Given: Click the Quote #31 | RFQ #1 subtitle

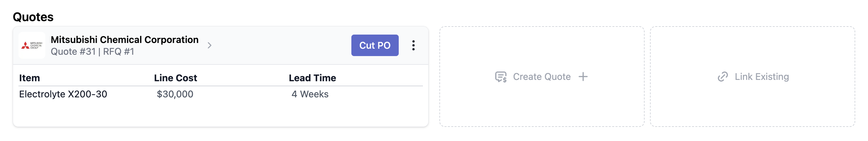Looking at the screenshot, I should pyautogui.click(x=92, y=51).
